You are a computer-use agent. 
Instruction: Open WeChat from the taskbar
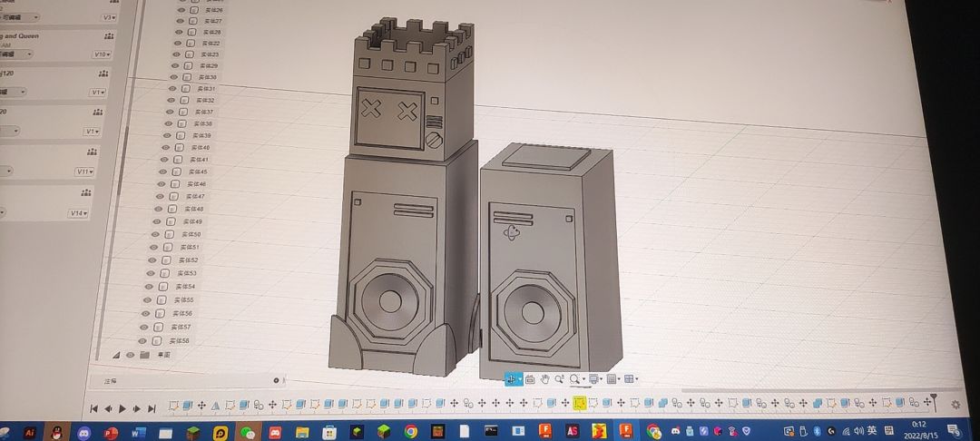(x=248, y=432)
